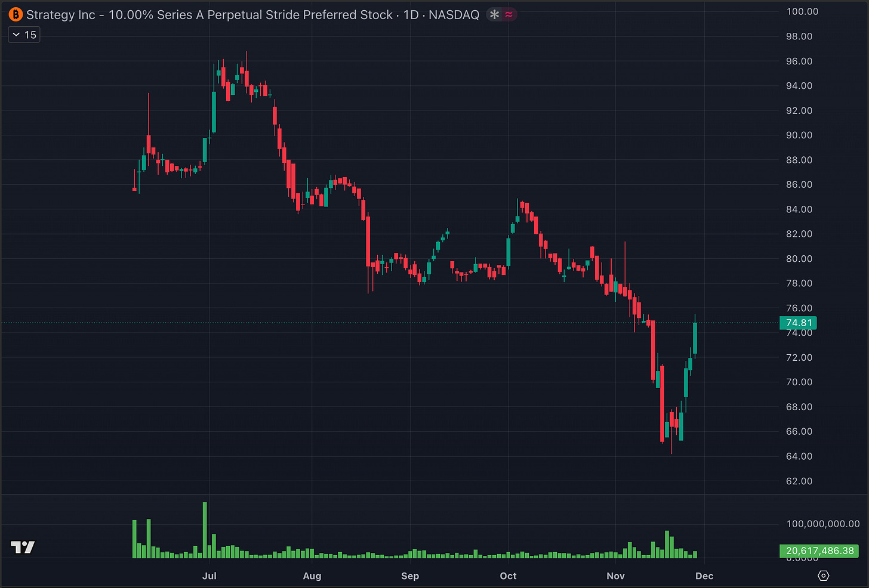The width and height of the screenshot is (869, 588).
Task: Open chart settings gear at bottom right
Action: [x=824, y=575]
